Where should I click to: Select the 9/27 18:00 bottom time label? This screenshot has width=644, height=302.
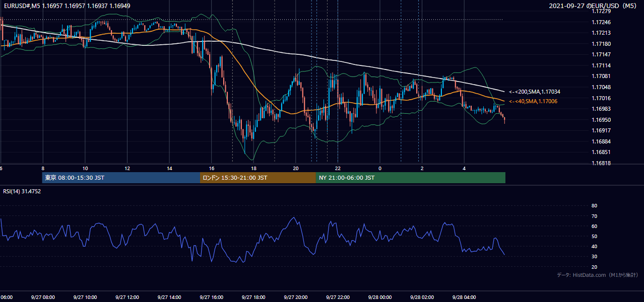(253, 297)
